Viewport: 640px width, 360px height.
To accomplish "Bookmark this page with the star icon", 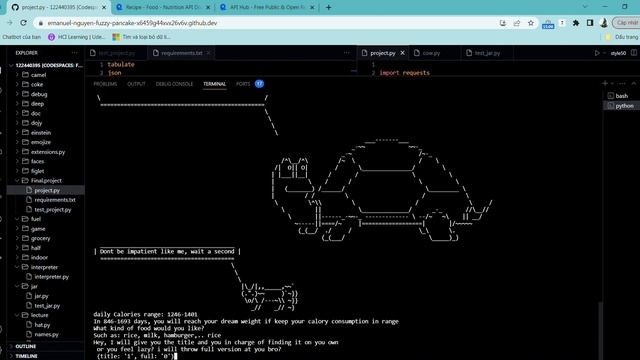I will click(531, 23).
